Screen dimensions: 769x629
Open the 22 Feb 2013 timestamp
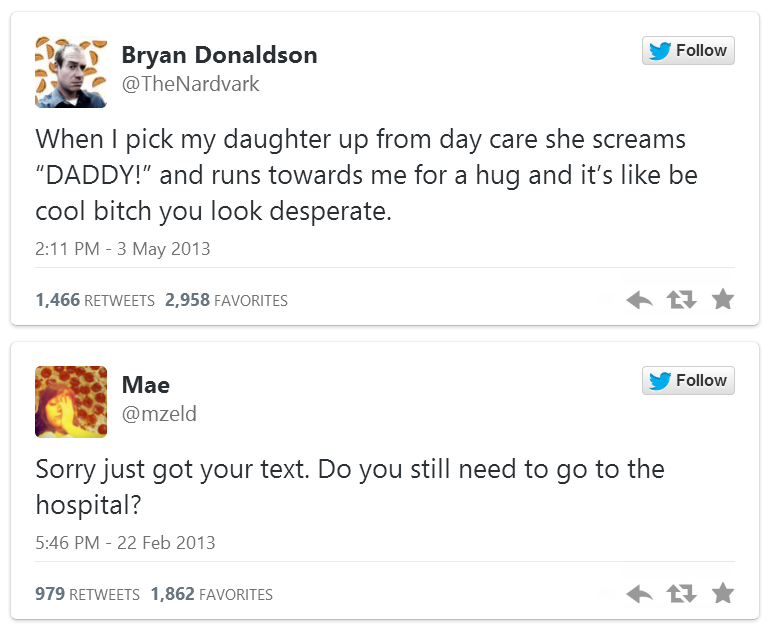pos(125,543)
